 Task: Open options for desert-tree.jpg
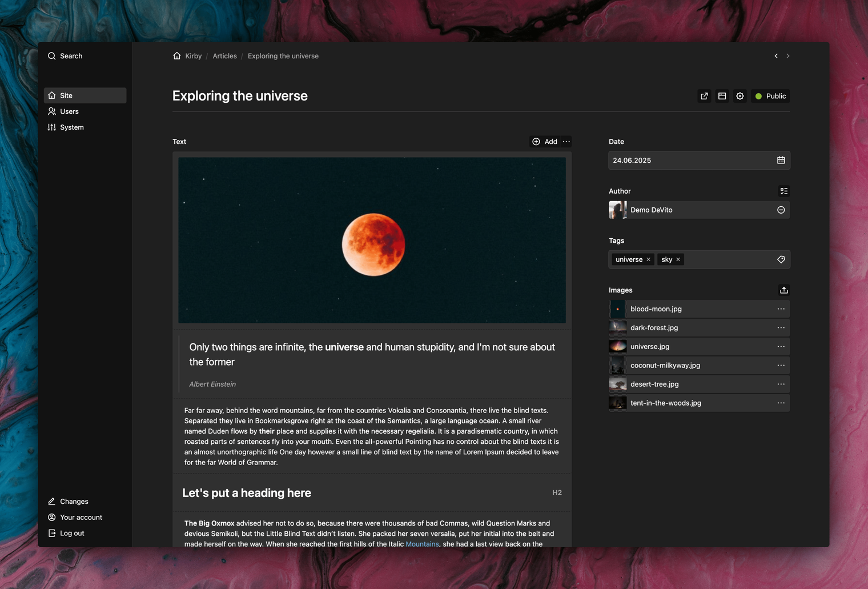[x=781, y=384]
